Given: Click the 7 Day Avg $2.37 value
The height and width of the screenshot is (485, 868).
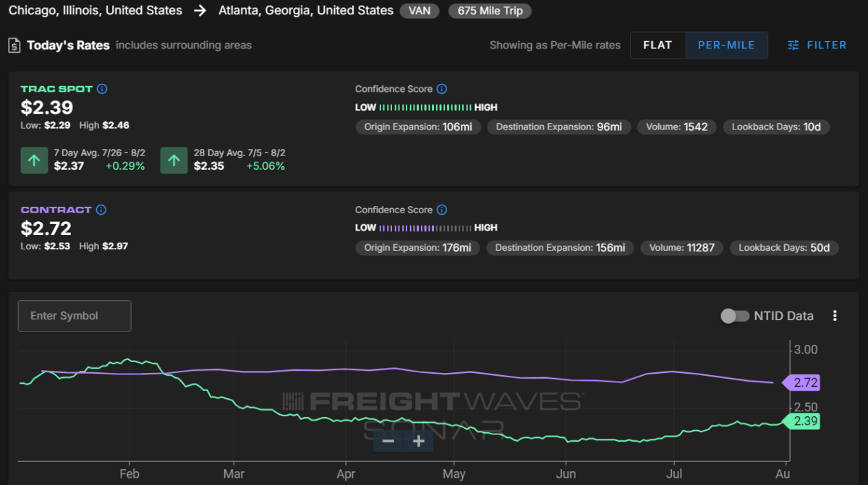Looking at the screenshot, I should 69,166.
